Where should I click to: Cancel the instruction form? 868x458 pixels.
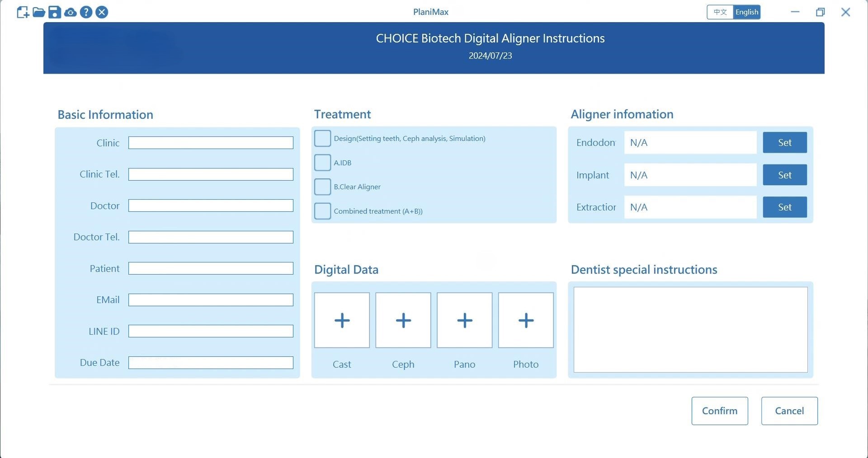click(x=789, y=411)
